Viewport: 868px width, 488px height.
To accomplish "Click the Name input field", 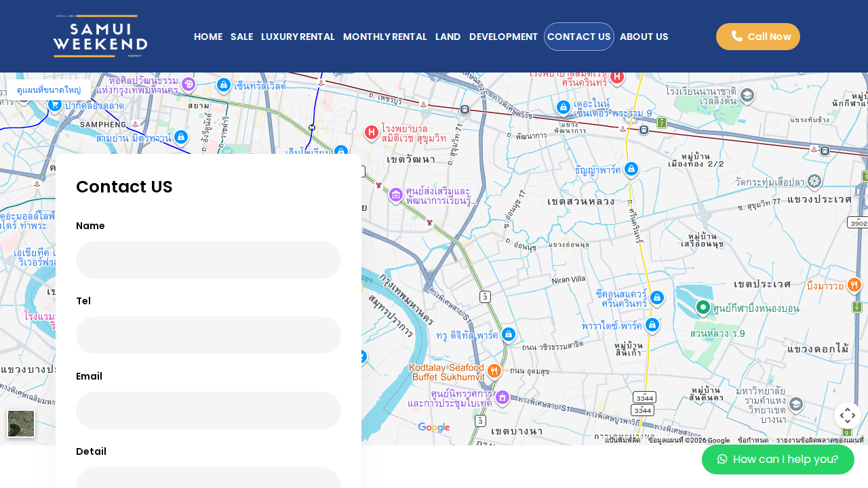I will pos(208,260).
